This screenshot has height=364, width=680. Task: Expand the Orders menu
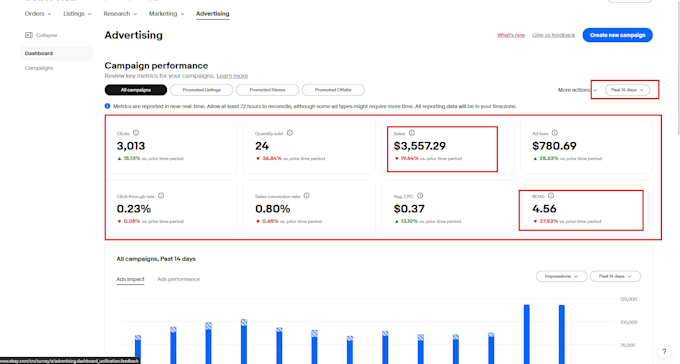pyautogui.click(x=38, y=14)
